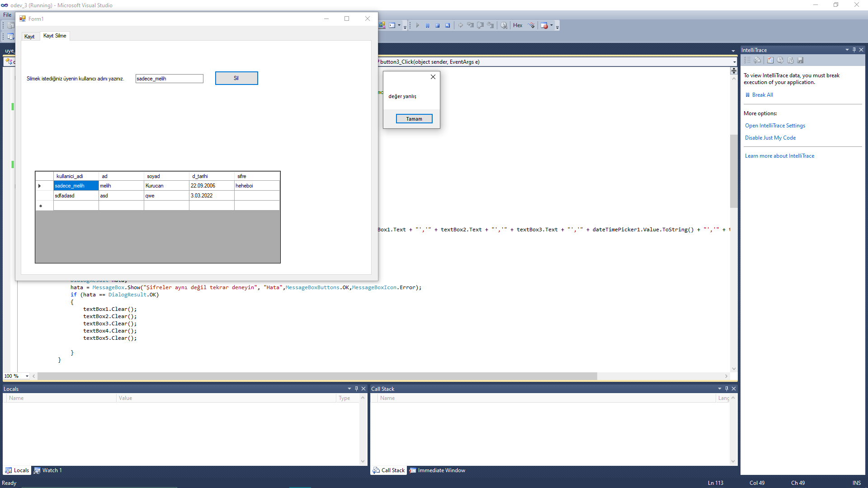This screenshot has height=488, width=868.
Task: Open the Watch 1 tab
Action: (x=48, y=470)
